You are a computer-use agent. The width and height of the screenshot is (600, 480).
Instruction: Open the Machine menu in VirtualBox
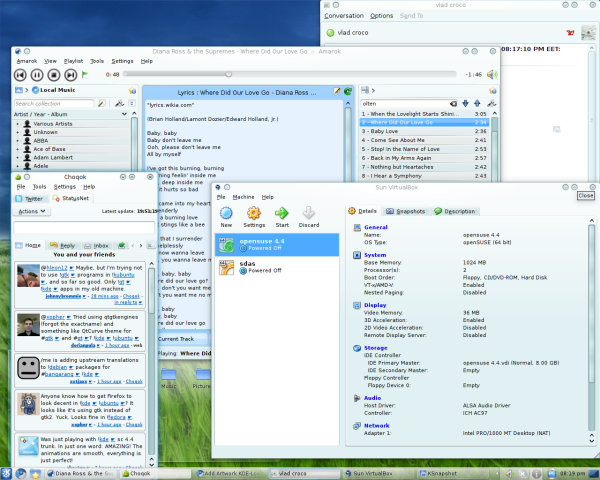coord(243,197)
